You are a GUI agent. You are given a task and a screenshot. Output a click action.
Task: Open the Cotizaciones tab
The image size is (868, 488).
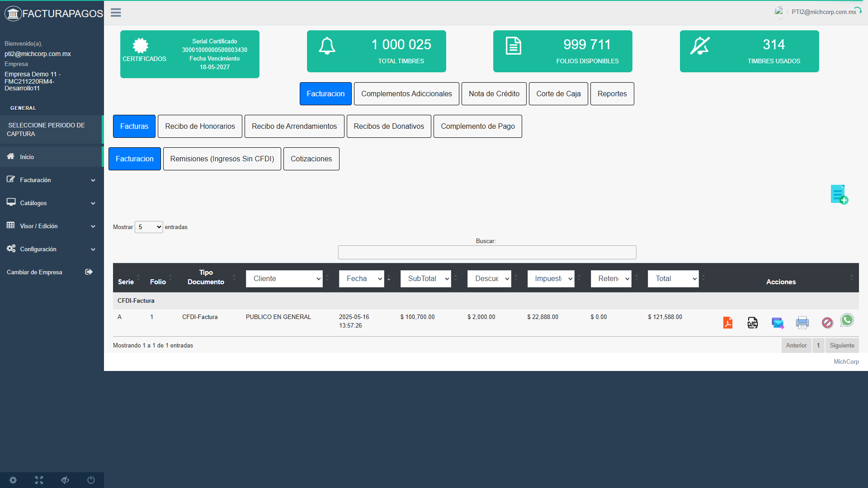pyautogui.click(x=311, y=159)
